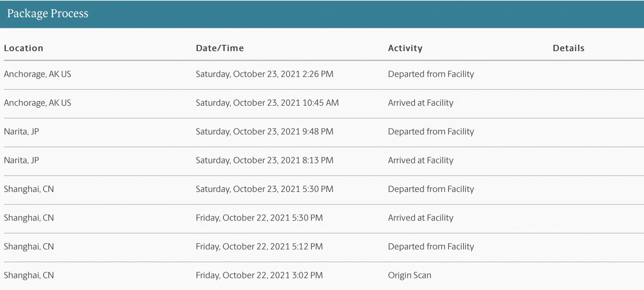This screenshot has height=290, width=644.
Task: Click the Saturday, October 23, 2021 8:13 PM timestamp
Action: click(x=264, y=160)
